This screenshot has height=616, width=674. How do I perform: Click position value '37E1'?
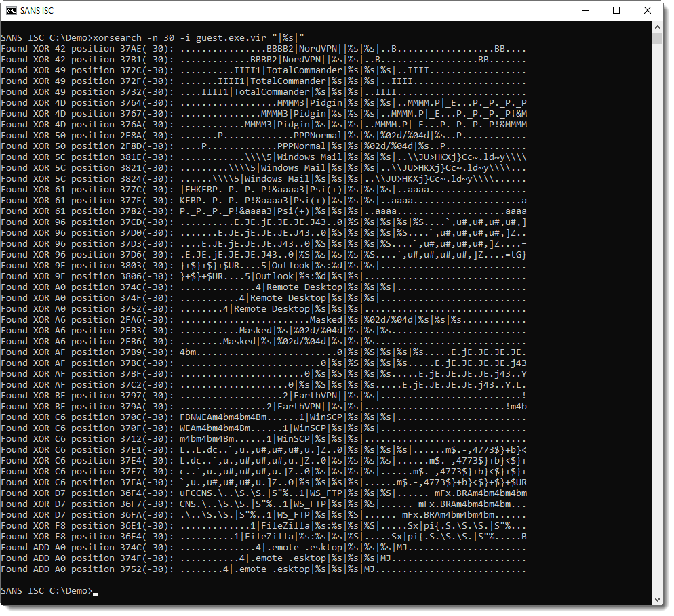point(131,450)
